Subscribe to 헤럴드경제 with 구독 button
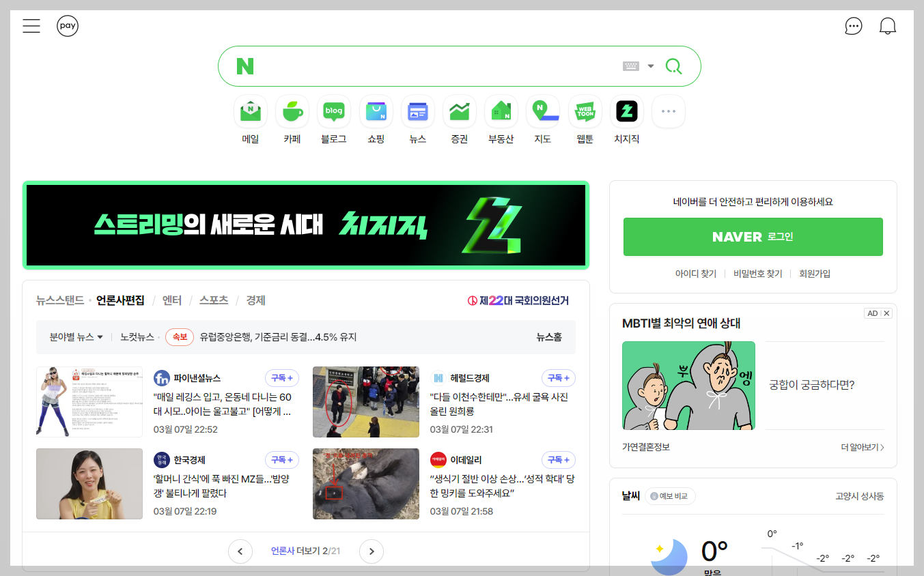The height and width of the screenshot is (576, 924). (x=559, y=378)
